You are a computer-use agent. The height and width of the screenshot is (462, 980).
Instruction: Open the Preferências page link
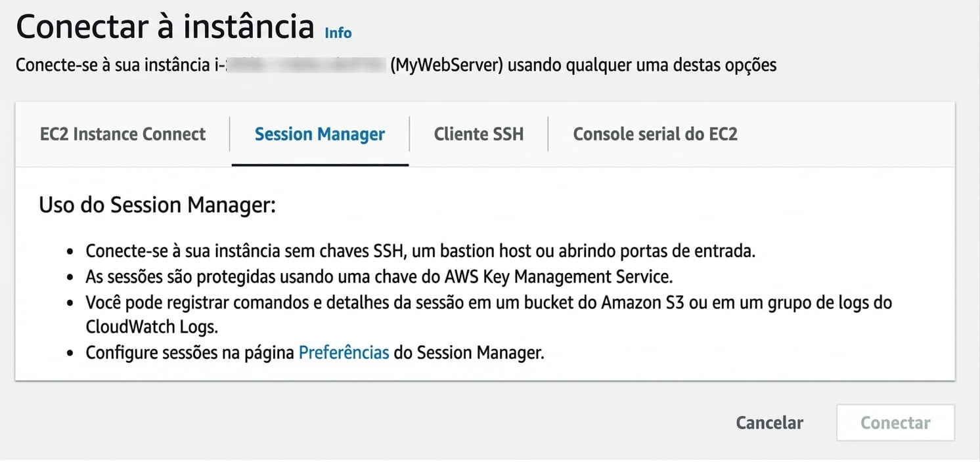pos(343,352)
